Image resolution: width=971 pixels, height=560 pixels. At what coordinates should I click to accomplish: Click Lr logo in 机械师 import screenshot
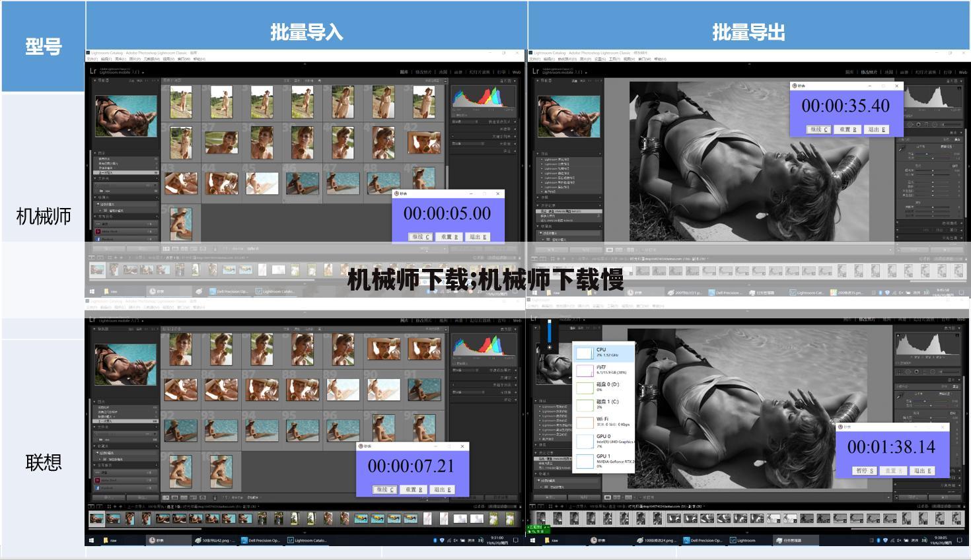pos(93,71)
